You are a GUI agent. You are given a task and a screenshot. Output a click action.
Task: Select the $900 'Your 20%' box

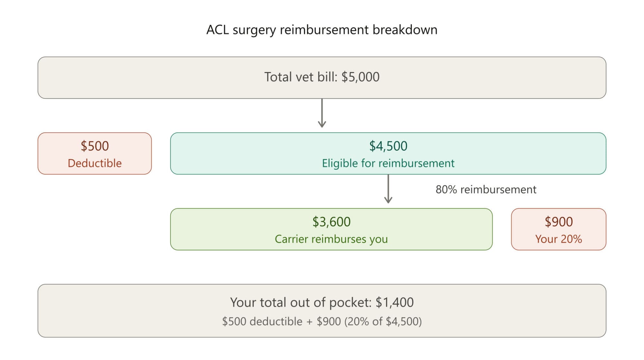(x=559, y=229)
